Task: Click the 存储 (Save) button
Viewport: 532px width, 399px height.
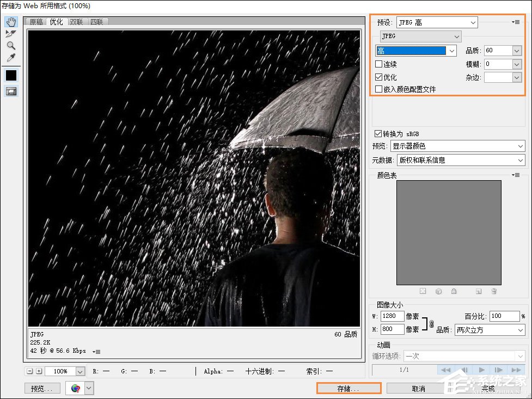Action: (348, 388)
